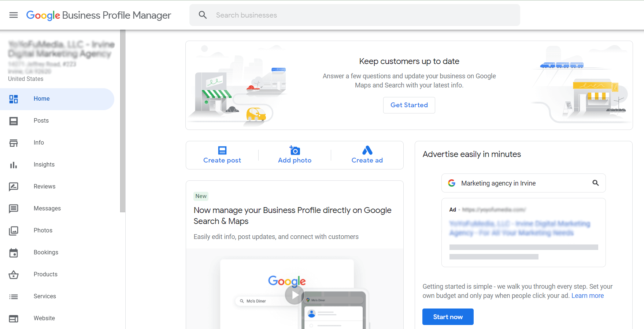
Task: Click the Add photo camera icon
Action: (x=295, y=150)
